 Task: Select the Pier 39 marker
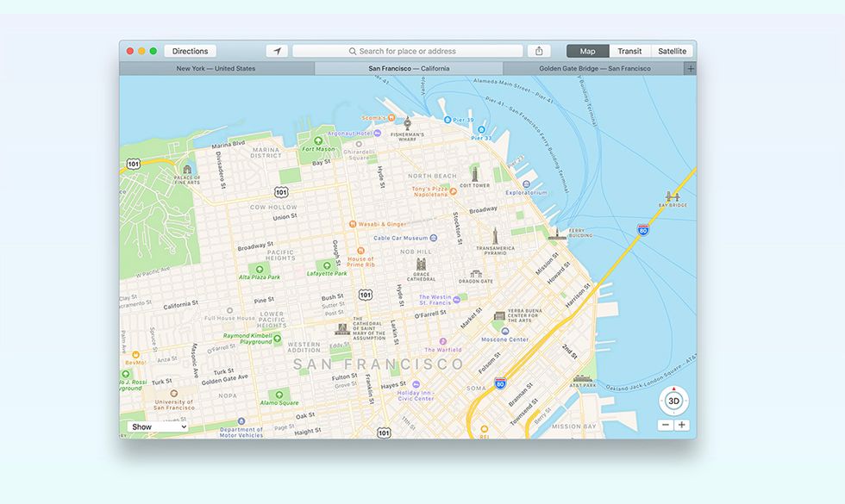(448, 120)
